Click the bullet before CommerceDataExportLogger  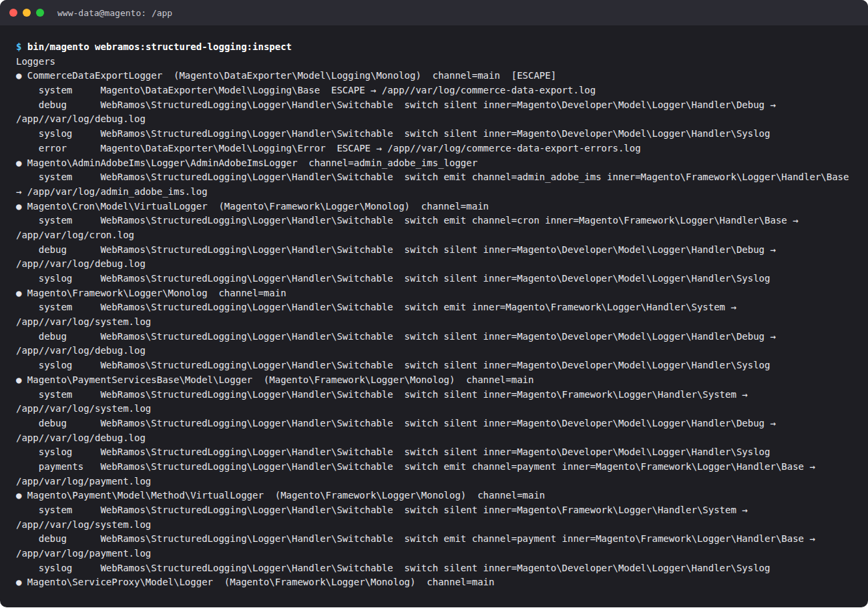point(19,76)
